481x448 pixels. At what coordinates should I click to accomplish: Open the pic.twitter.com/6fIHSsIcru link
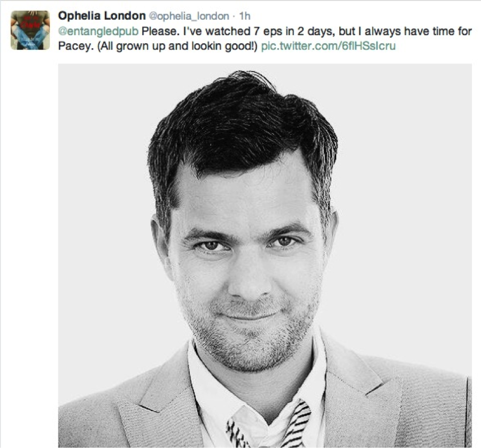328,46
